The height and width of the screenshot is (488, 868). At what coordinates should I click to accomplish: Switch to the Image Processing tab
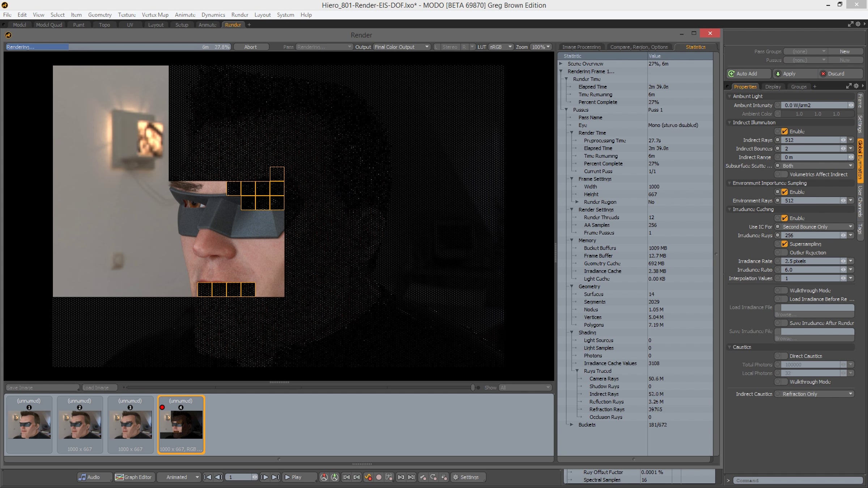(x=581, y=47)
